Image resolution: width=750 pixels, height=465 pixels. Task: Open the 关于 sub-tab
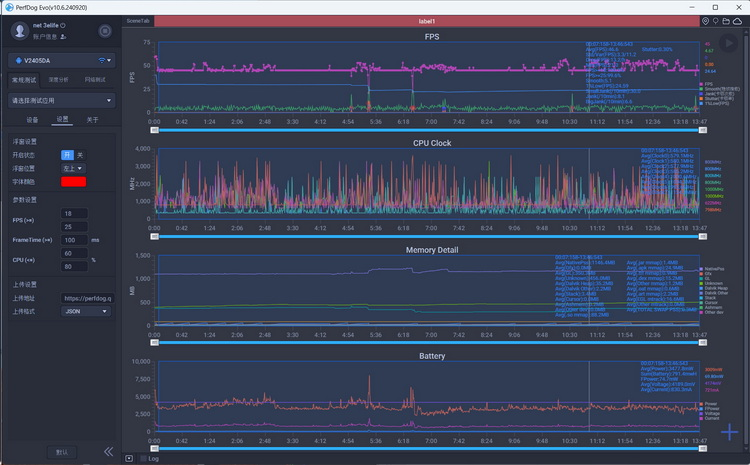[x=92, y=120]
